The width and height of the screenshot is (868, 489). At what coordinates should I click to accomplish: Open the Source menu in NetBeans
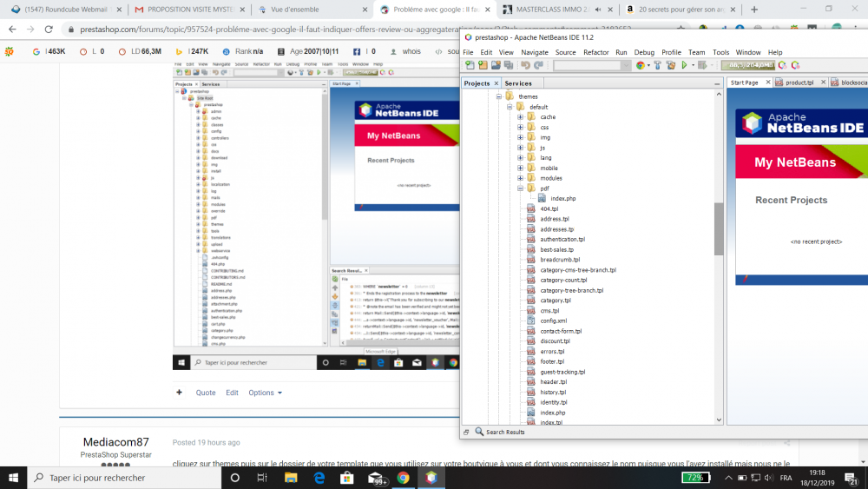pos(565,52)
